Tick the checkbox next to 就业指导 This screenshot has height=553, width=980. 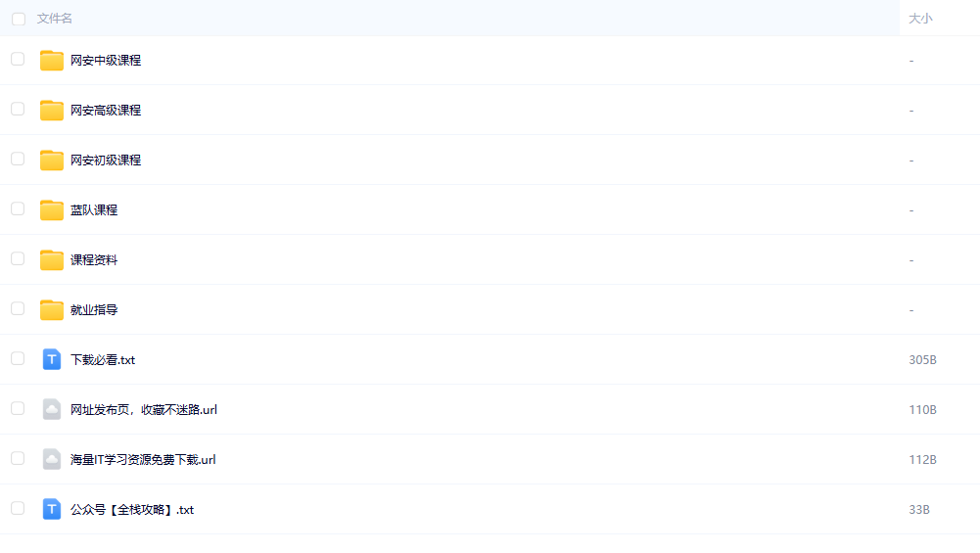[x=18, y=308]
